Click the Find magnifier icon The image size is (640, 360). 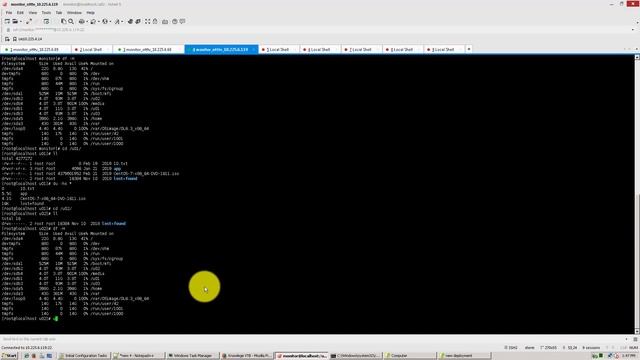click(71, 21)
